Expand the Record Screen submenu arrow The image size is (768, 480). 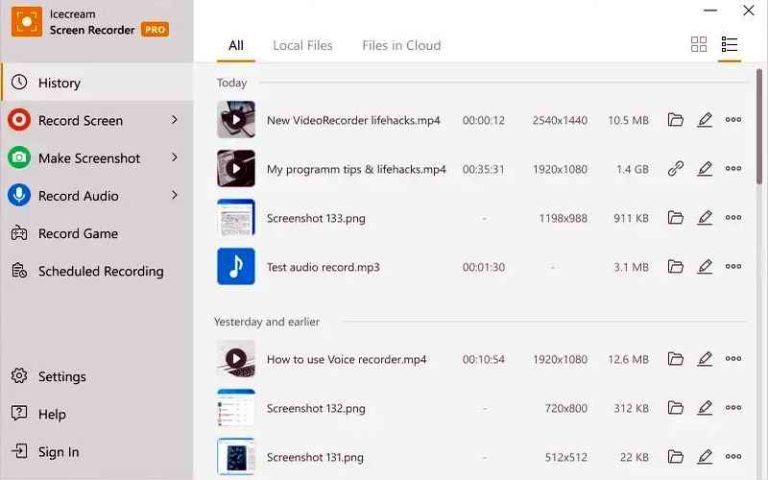click(174, 120)
